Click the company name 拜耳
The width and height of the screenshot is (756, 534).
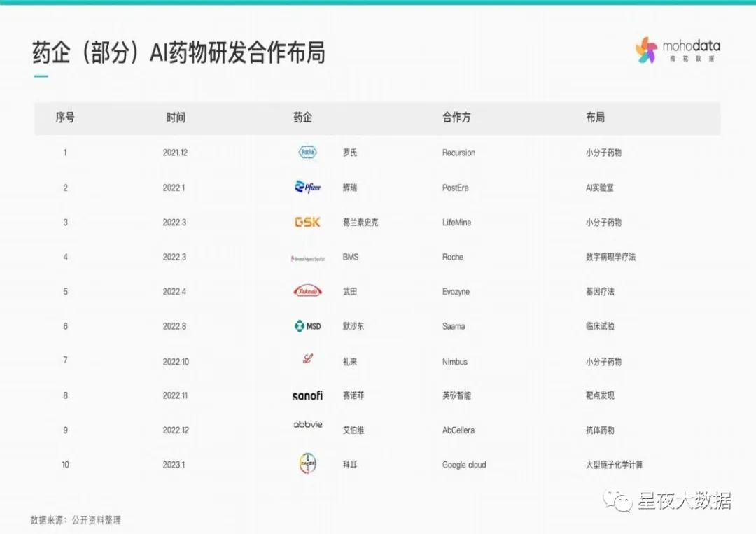pos(350,465)
